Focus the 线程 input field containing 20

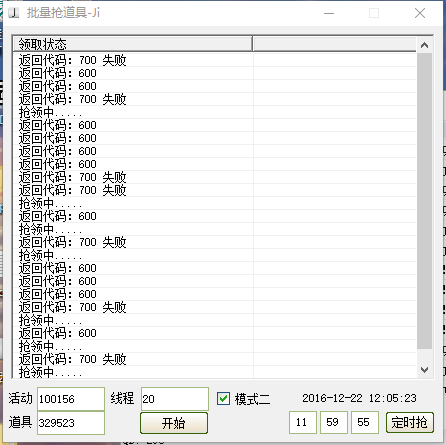(175, 399)
